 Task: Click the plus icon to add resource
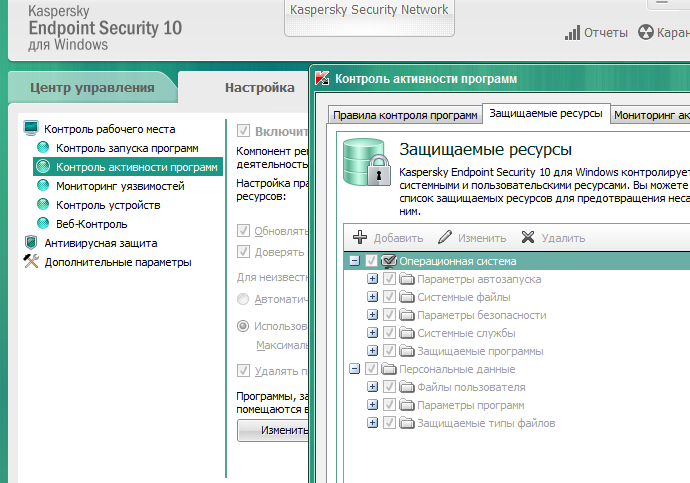pyautogui.click(x=361, y=238)
